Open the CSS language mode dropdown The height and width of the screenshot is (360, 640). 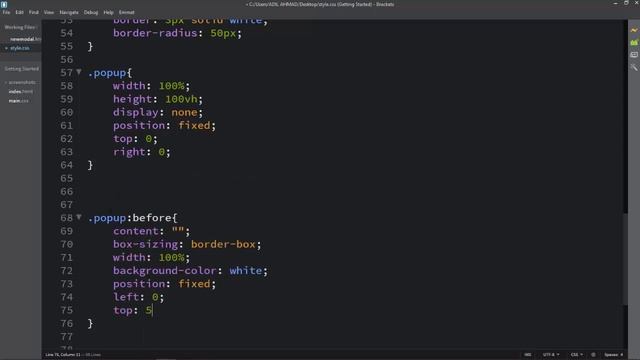576,355
